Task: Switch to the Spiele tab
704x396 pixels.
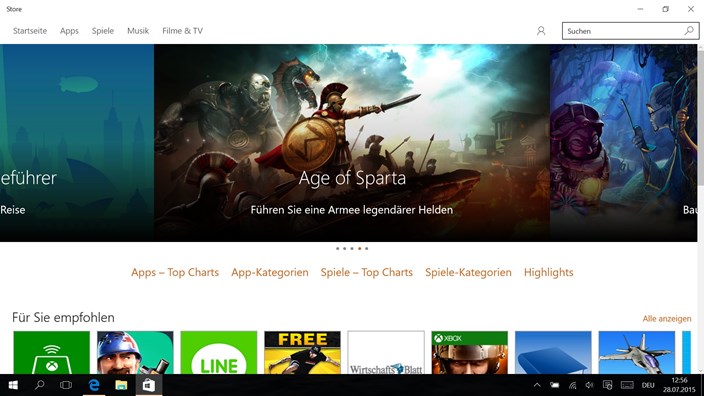Action: [103, 31]
